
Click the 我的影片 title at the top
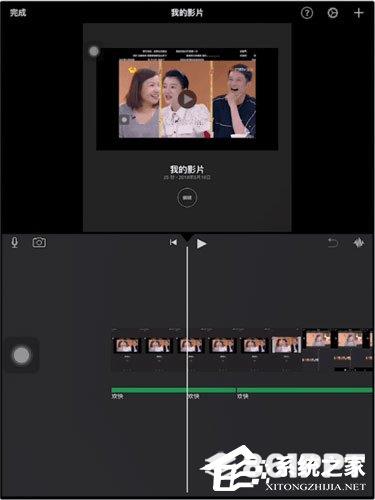click(x=187, y=13)
